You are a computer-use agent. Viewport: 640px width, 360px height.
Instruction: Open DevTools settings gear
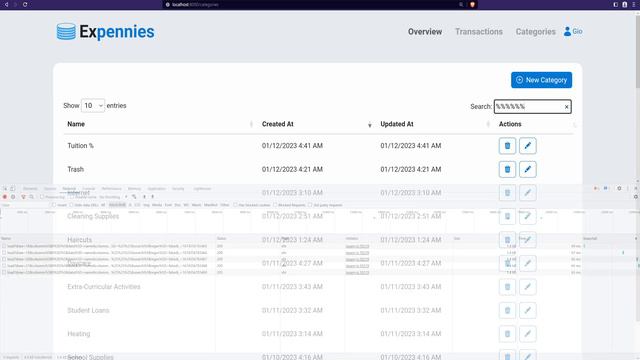(x=619, y=188)
